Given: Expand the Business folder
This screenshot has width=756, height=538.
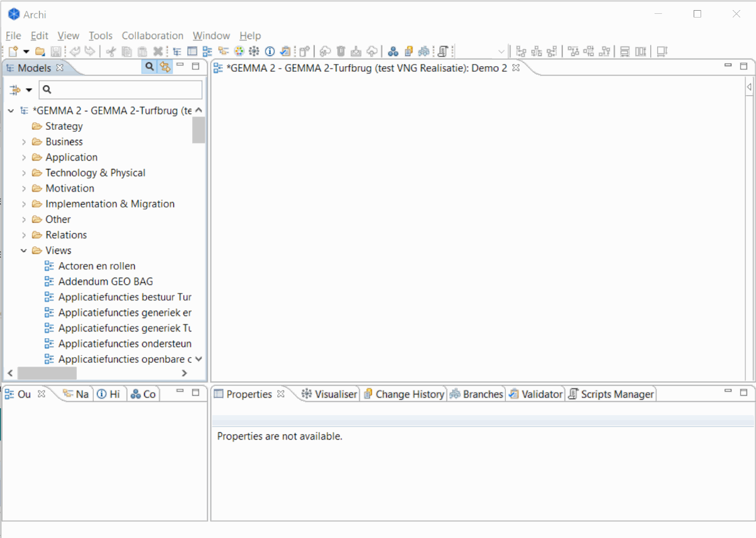Looking at the screenshot, I should coord(24,142).
